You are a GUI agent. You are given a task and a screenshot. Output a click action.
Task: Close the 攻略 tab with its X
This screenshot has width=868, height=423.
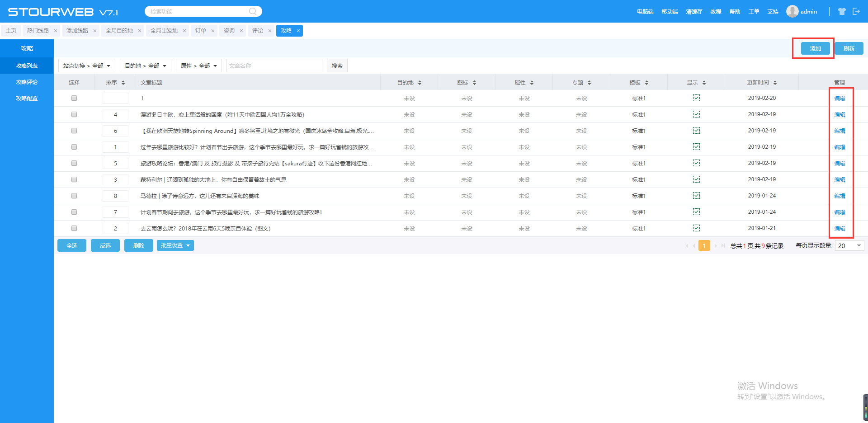pos(298,31)
